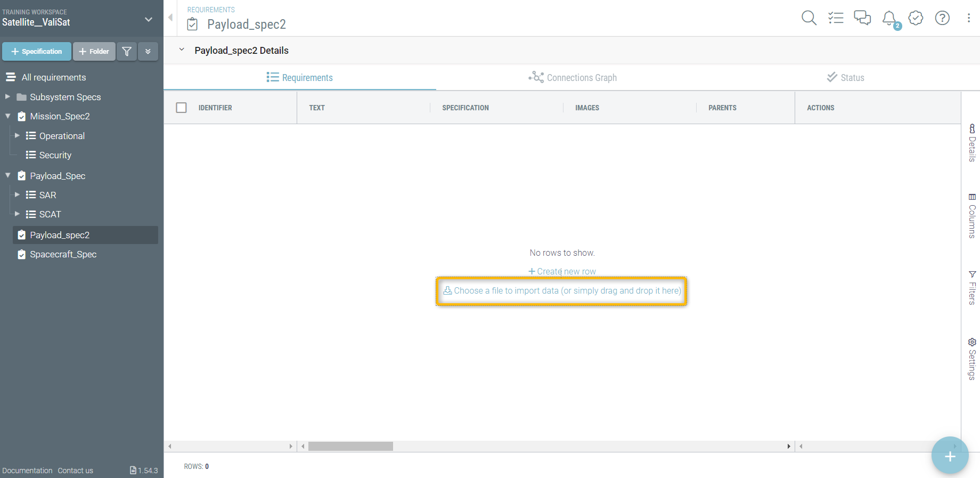The height and width of the screenshot is (478, 980).
Task: Open the comments chat bubbles icon
Action: [x=862, y=18]
